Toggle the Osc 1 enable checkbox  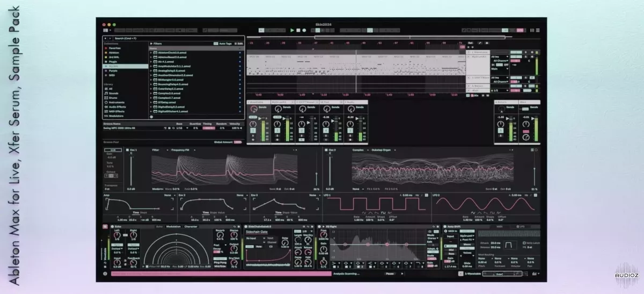(128, 150)
